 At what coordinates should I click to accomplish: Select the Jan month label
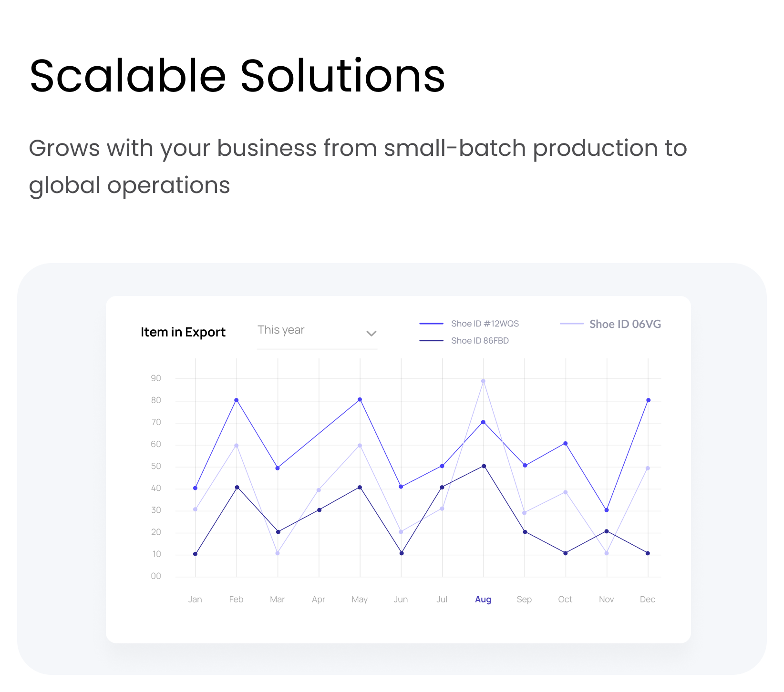pos(195,599)
